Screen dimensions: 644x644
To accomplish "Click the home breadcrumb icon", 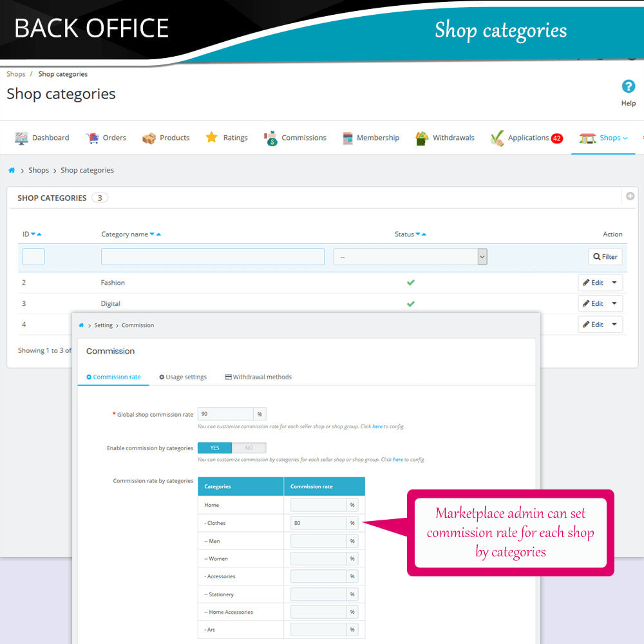I will click(x=12, y=171).
